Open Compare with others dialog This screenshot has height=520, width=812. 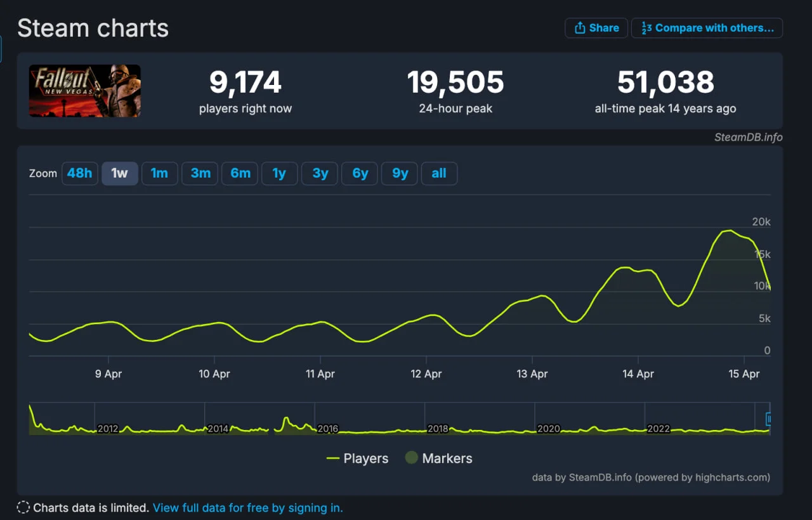[707, 28]
